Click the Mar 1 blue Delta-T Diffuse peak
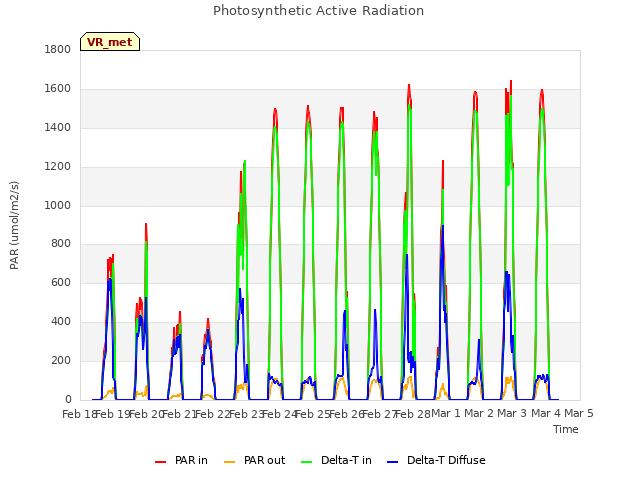The image size is (640, 480). coord(442,227)
